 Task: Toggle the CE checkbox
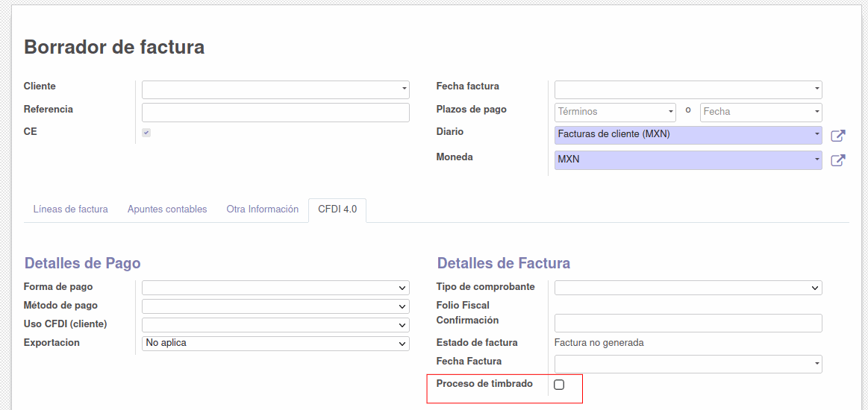[x=146, y=133]
